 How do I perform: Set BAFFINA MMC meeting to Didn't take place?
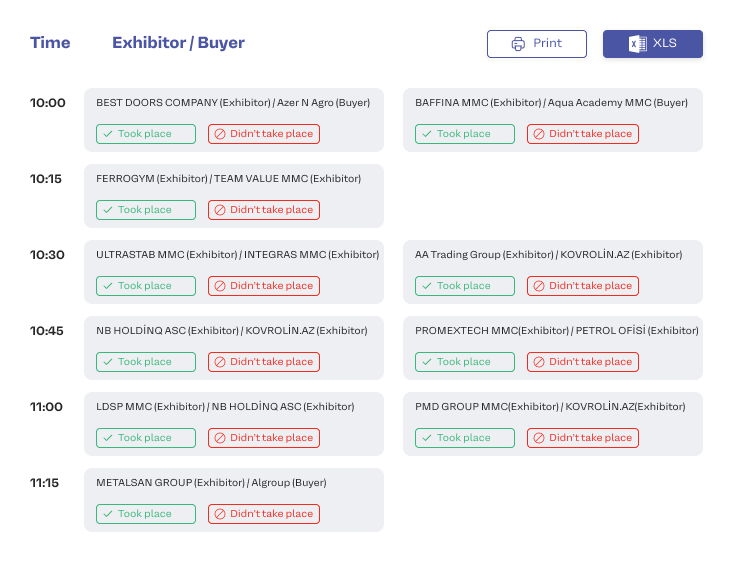583,134
